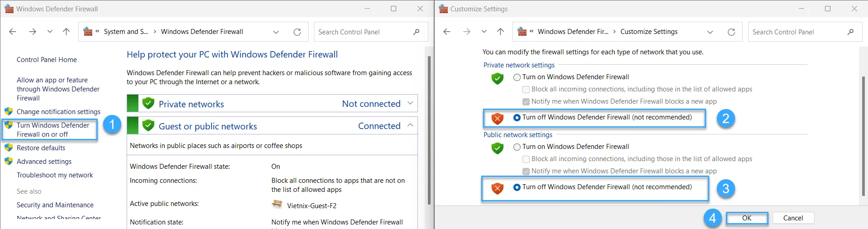Click shield icon beside Advanced settings
868x229 pixels.
pyautogui.click(x=9, y=161)
